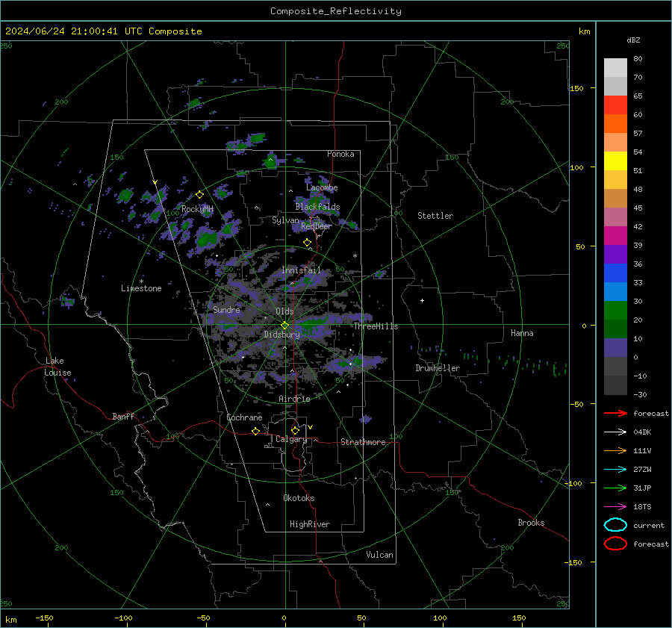Image resolution: width=672 pixels, height=628 pixels.
Task: Click the red forecast arrow legend icon
Action: 615,413
